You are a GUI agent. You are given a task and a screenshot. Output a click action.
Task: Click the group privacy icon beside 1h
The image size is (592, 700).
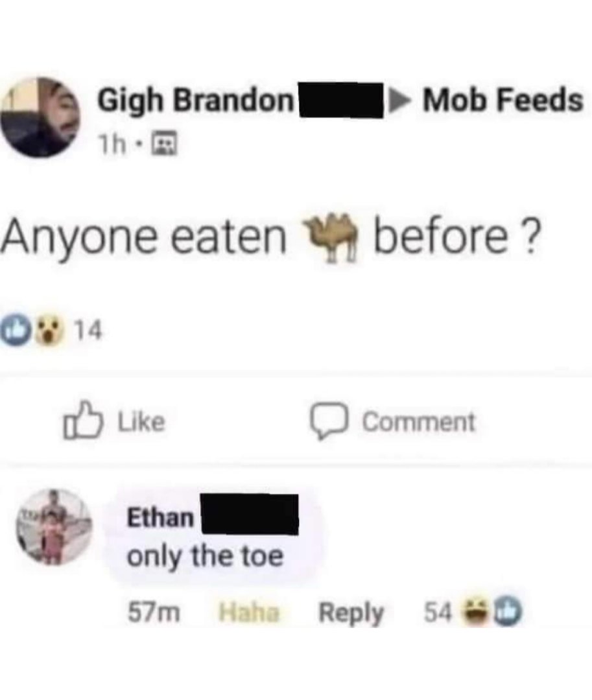[x=165, y=145]
